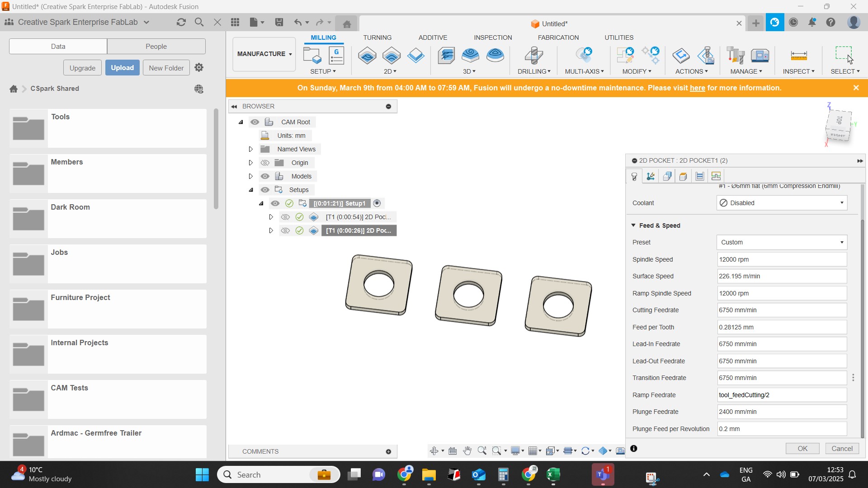The height and width of the screenshot is (488, 868).
Task: Click the Orbit navigation tool
Action: coord(435,450)
